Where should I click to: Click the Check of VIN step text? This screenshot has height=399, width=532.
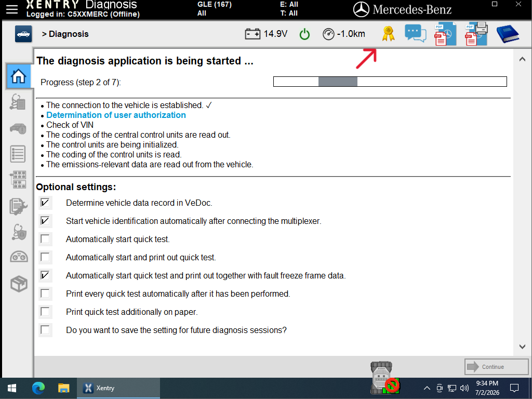point(70,125)
